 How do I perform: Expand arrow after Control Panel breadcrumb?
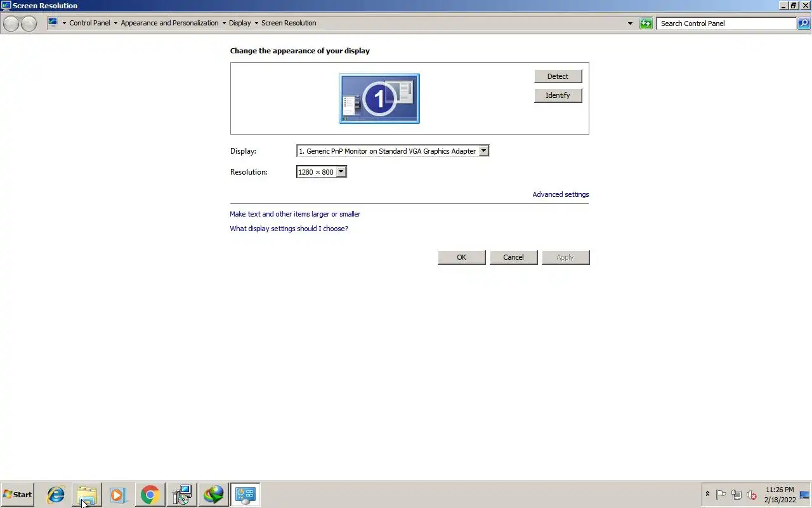tap(115, 23)
